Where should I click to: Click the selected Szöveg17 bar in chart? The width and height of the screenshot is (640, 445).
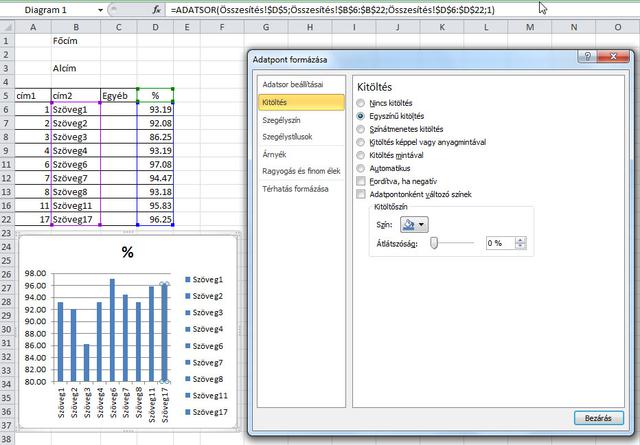164,333
